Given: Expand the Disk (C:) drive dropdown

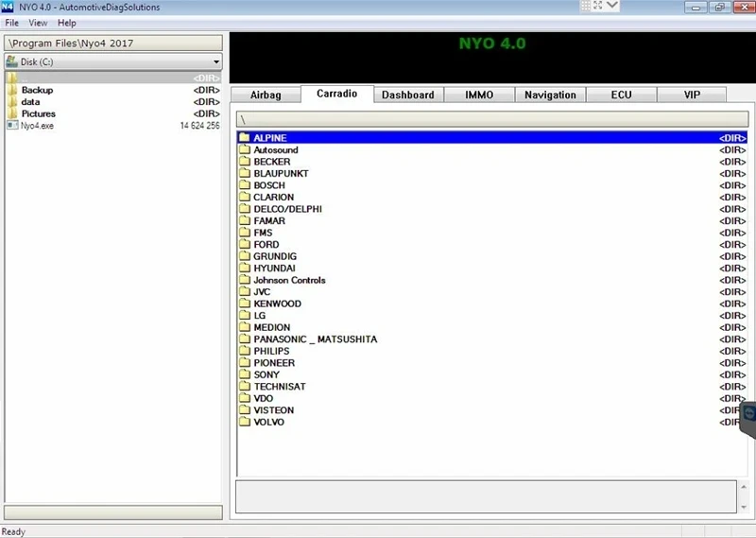Looking at the screenshot, I should (216, 61).
